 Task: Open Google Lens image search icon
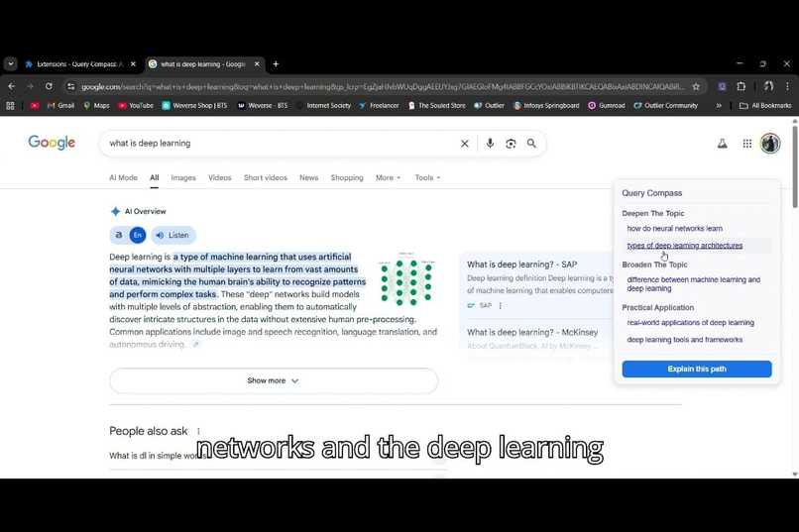(511, 144)
